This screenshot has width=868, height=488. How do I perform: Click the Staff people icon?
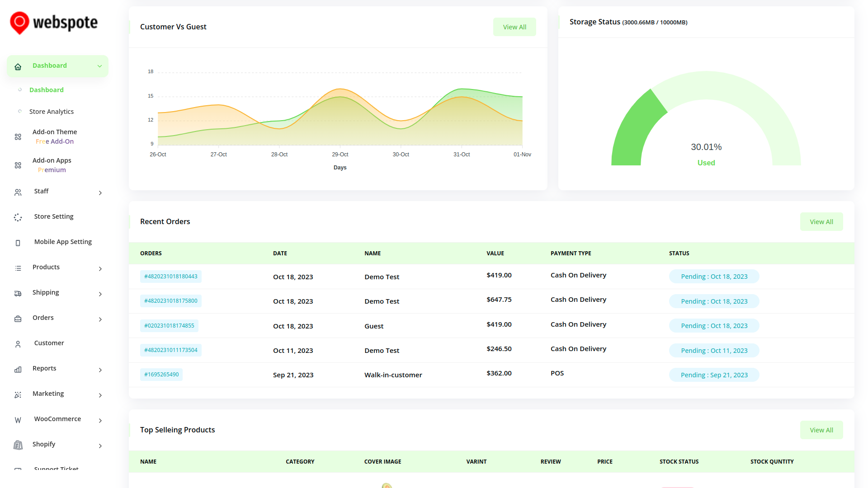click(x=18, y=192)
